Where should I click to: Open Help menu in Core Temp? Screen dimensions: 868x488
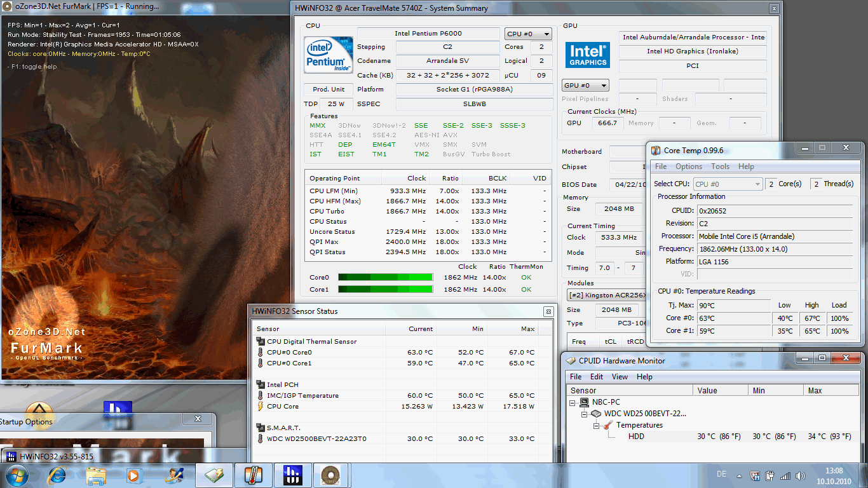(x=746, y=166)
